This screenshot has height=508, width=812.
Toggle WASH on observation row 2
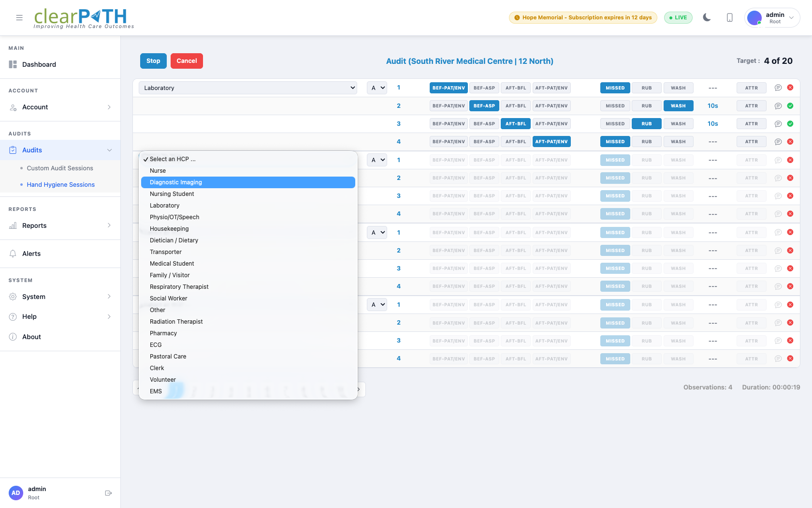678,105
